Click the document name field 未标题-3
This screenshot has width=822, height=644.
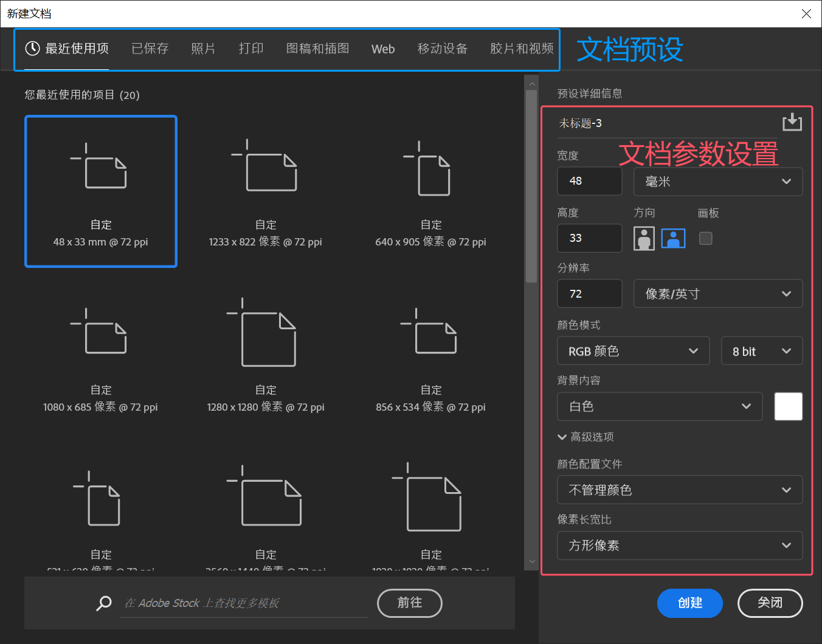click(x=667, y=123)
